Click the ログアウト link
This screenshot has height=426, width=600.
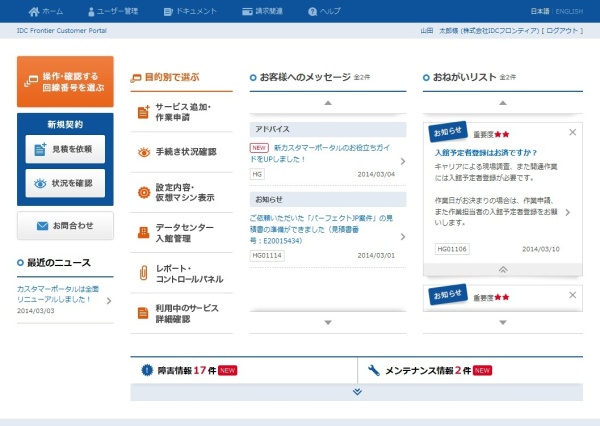561,31
